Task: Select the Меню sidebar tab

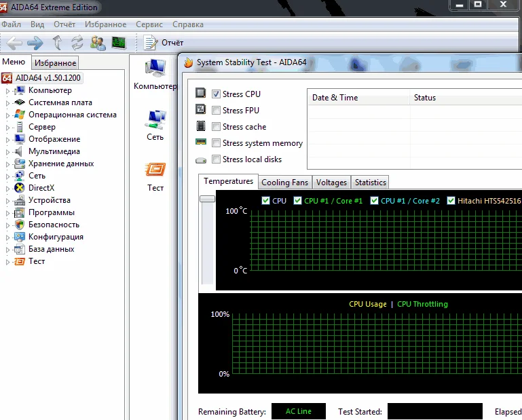Action: click(x=14, y=62)
